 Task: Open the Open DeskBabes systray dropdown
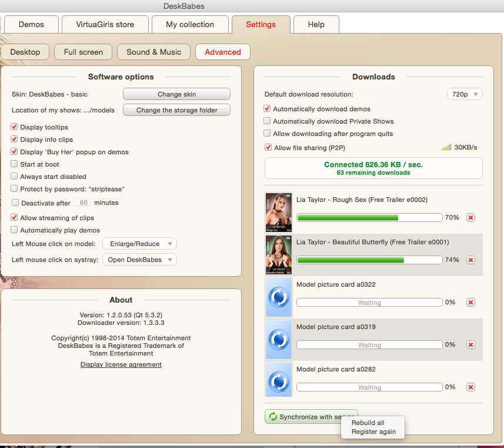[139, 260]
